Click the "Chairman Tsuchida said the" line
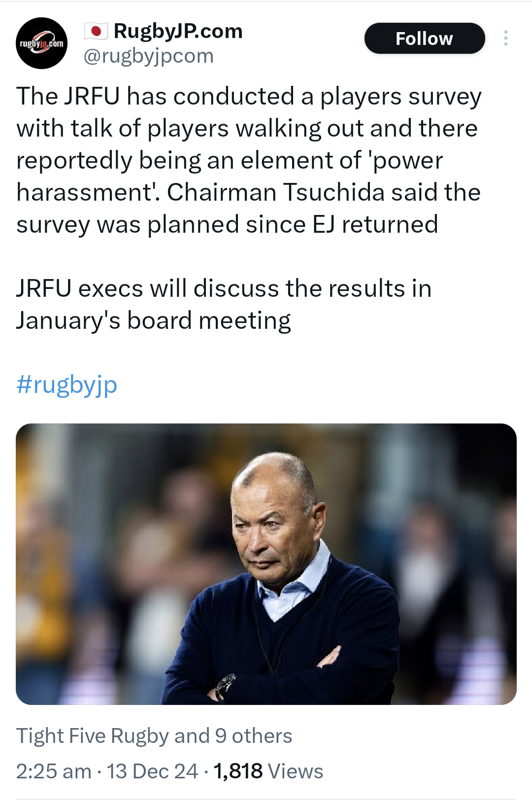 324,192
